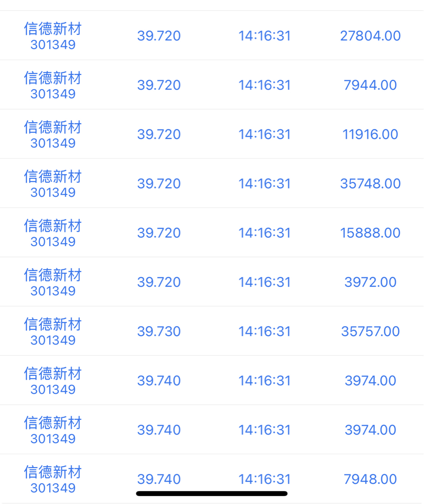Select the row with amount 35757.00
The height and width of the screenshot is (504, 424).
click(x=212, y=331)
